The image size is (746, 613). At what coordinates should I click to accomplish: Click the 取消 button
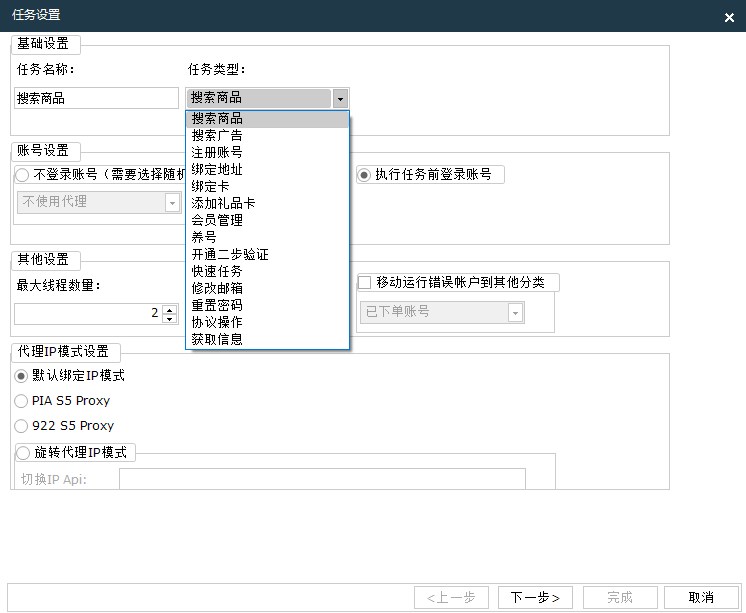pos(701,597)
